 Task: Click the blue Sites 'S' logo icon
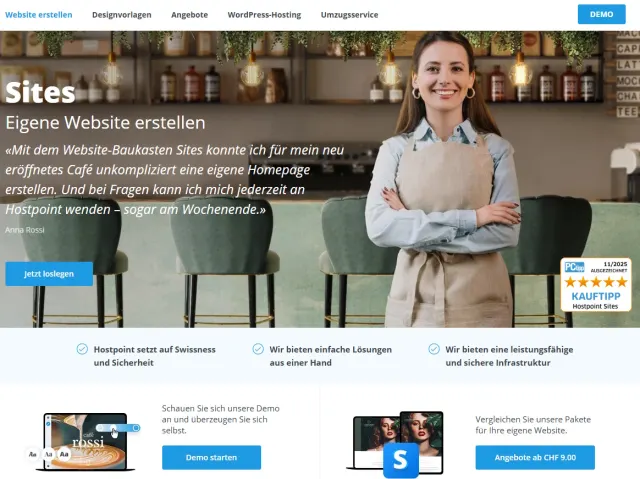pyautogui.click(x=400, y=460)
